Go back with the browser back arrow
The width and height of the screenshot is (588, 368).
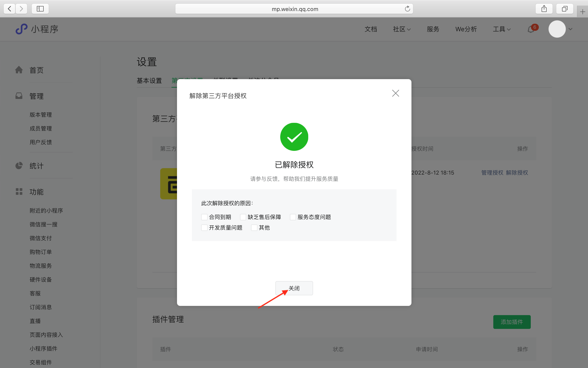9,9
